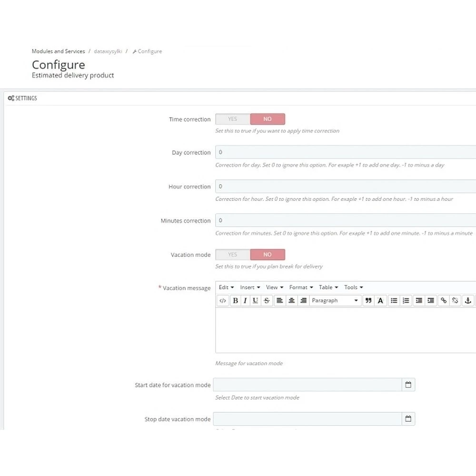Viewport: 476px width, 476px height.
Task: Click the 'Message for vacation mode' hint
Action: pos(249,363)
